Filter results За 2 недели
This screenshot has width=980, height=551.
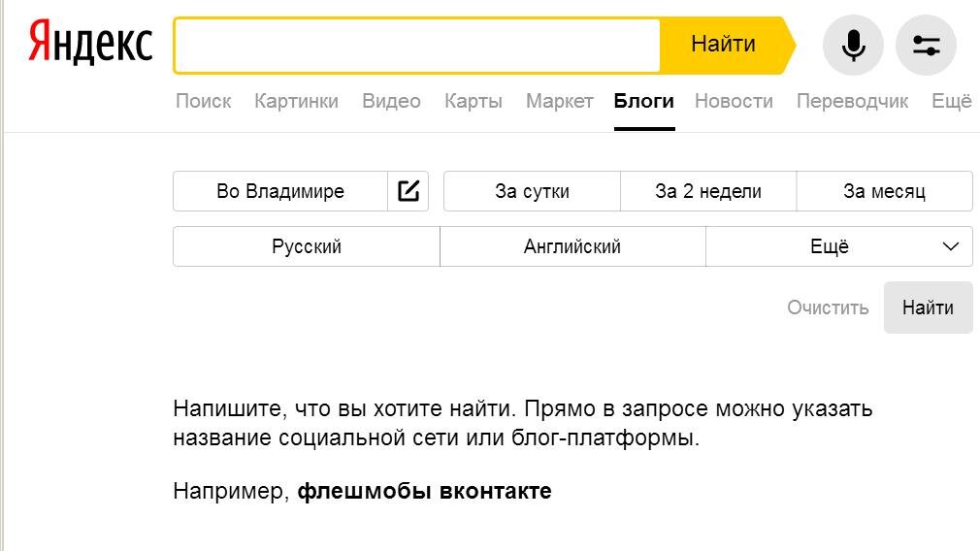point(708,191)
